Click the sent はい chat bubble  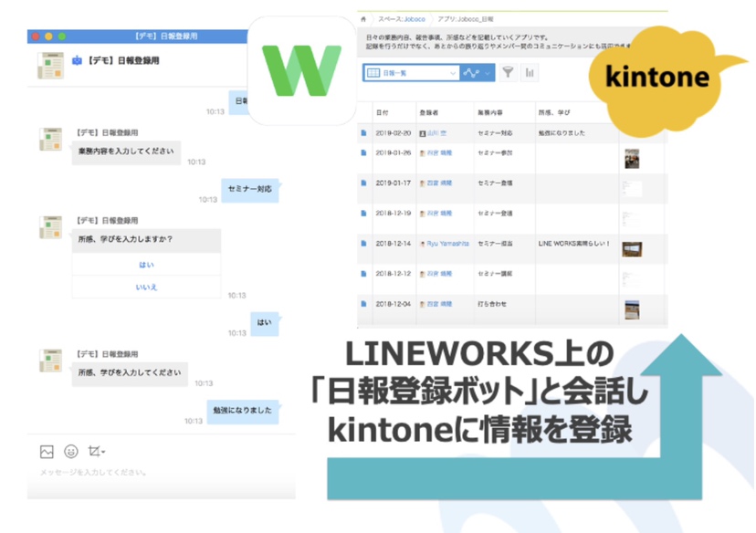point(264,323)
